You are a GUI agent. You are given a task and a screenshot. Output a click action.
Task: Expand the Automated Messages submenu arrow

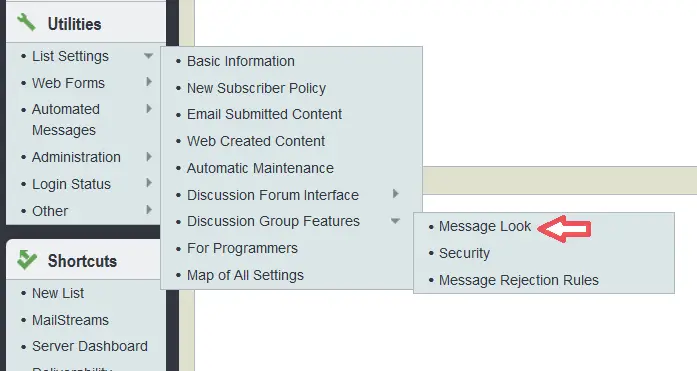tap(149, 108)
